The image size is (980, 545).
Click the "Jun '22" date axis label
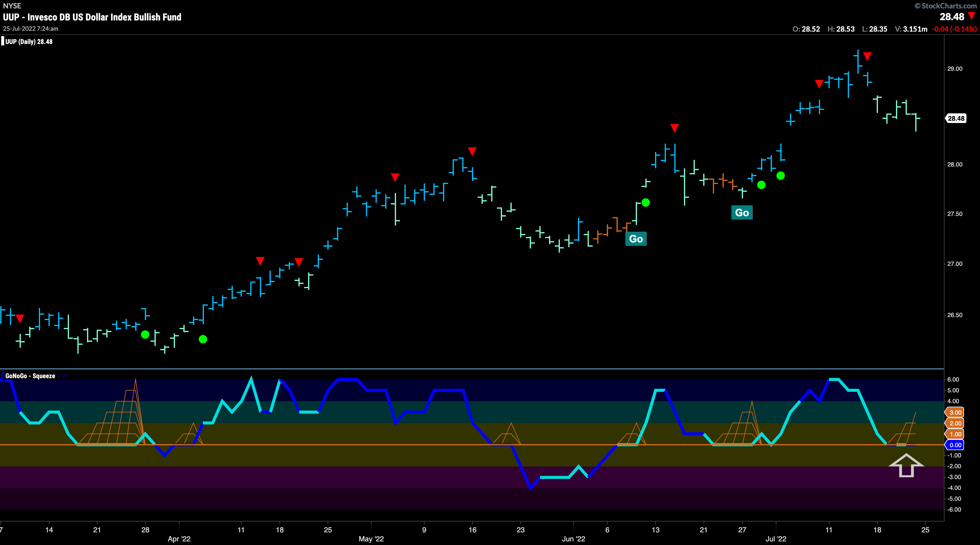pyautogui.click(x=574, y=539)
